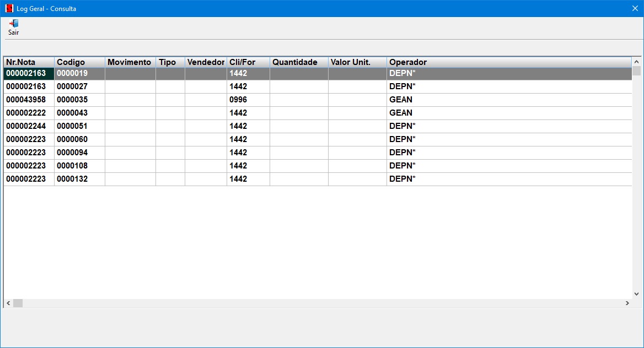Click the horizontal scrollbar thumb
Viewport: 644px width, 348px height.
(x=18, y=303)
